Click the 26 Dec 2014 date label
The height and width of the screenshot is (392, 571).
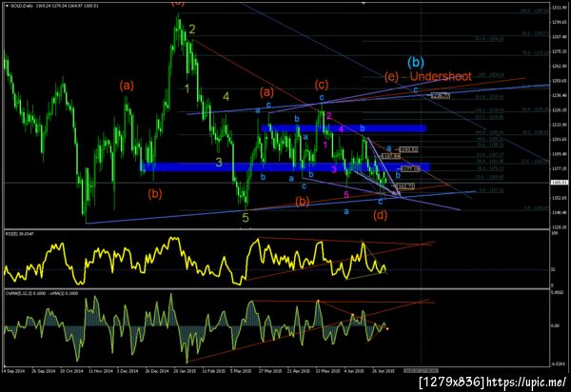click(x=157, y=371)
